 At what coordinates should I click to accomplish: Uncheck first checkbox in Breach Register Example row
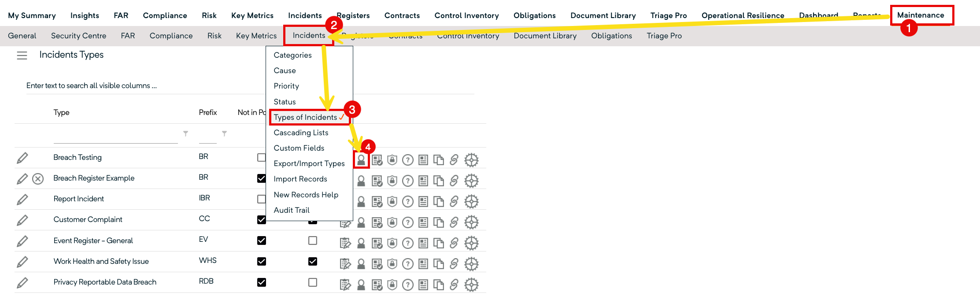pyautogui.click(x=262, y=178)
